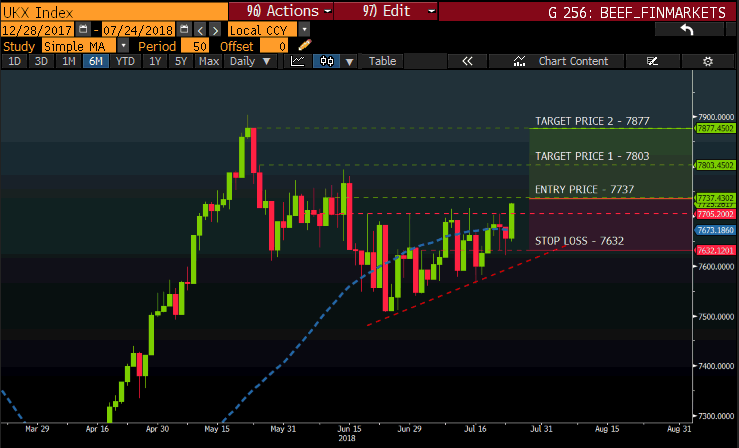Viewport: 739px width, 448px height.
Task: Click the 7877.4502 green price label
Action: pos(715,128)
